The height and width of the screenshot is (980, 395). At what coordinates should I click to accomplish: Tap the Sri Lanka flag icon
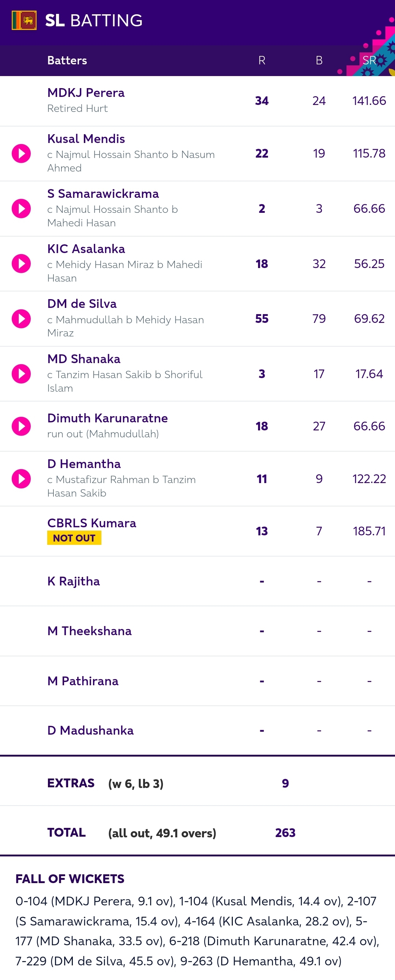click(25, 20)
